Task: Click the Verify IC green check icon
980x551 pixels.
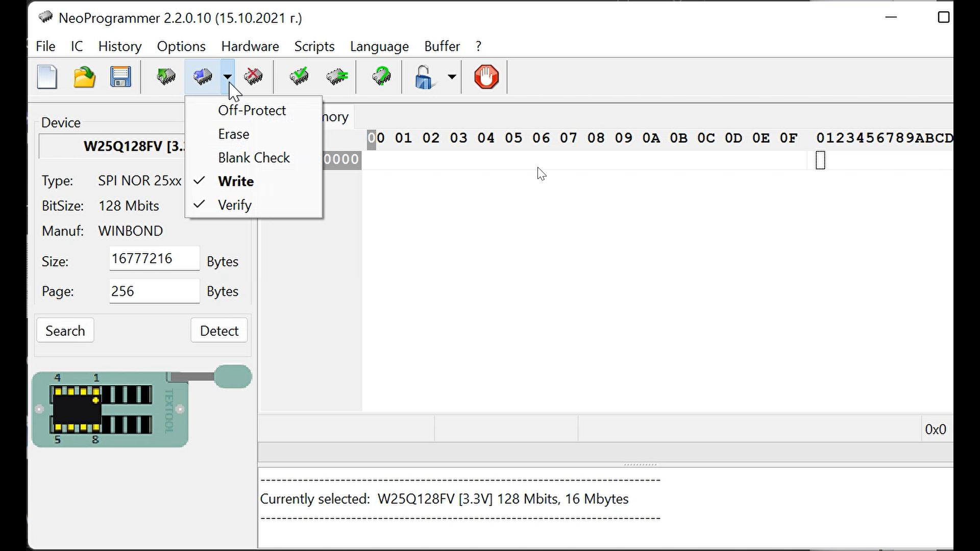Action: (x=299, y=77)
